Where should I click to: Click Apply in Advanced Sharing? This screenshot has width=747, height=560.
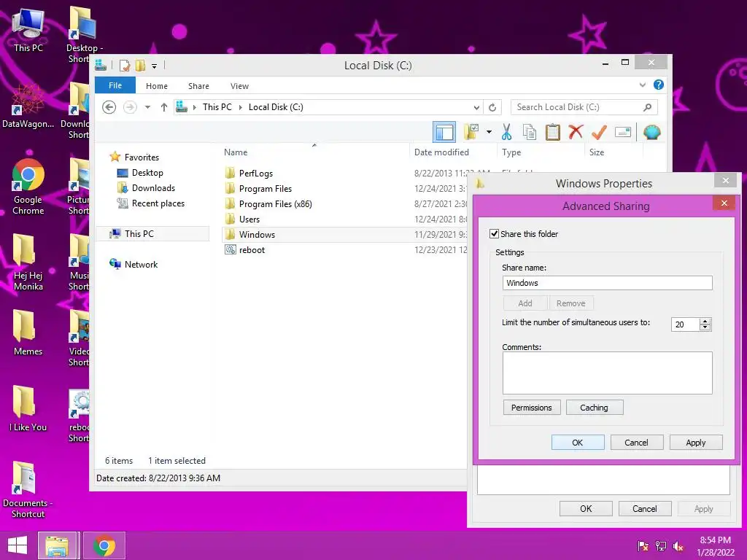(x=695, y=443)
